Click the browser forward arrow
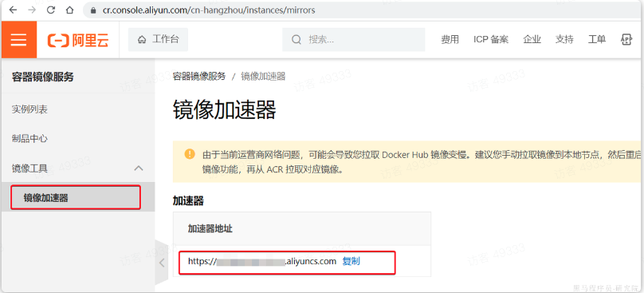644x293 pixels. pyautogui.click(x=32, y=10)
